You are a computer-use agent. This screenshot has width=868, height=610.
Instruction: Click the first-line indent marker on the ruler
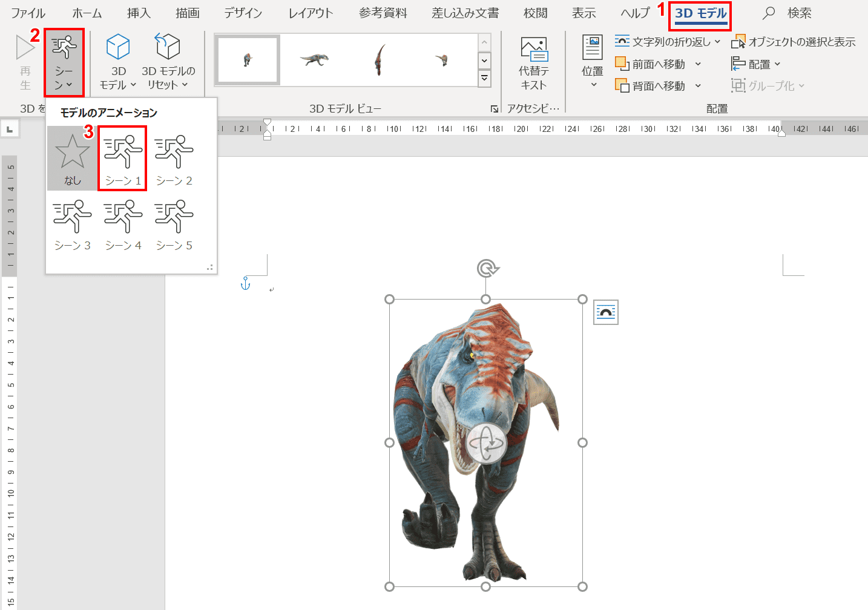point(267,122)
